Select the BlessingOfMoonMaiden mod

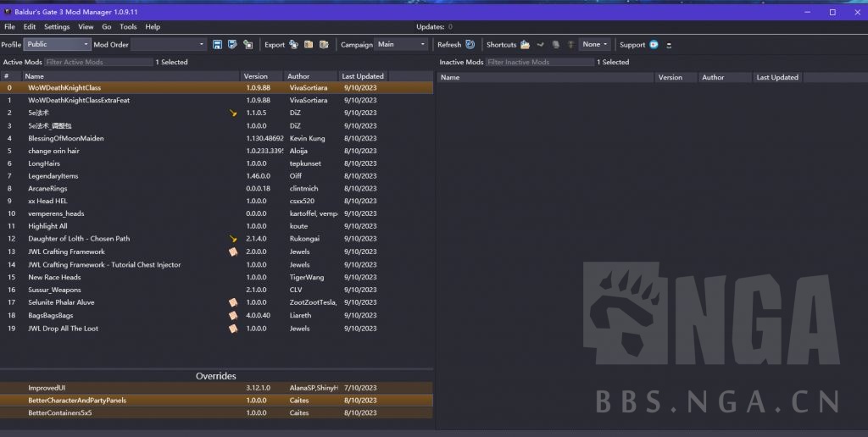[x=216, y=138]
